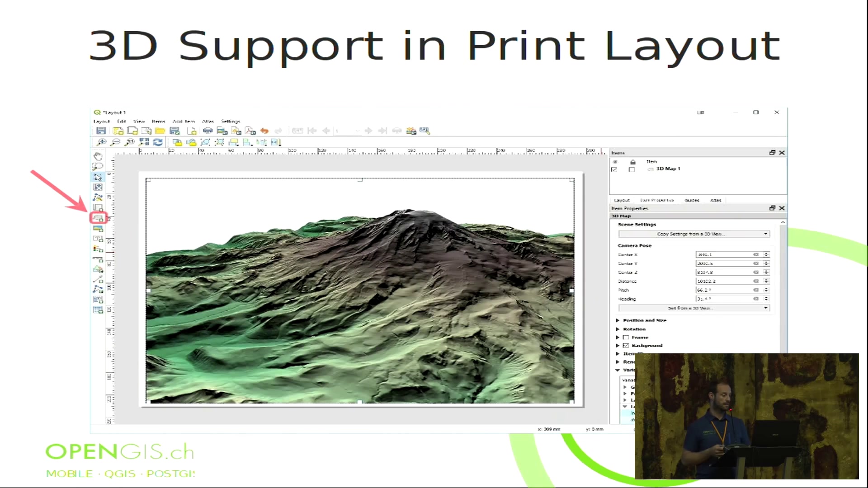Screen dimensions: 868x488
Task: Export layout as PDF
Action: pos(250,131)
